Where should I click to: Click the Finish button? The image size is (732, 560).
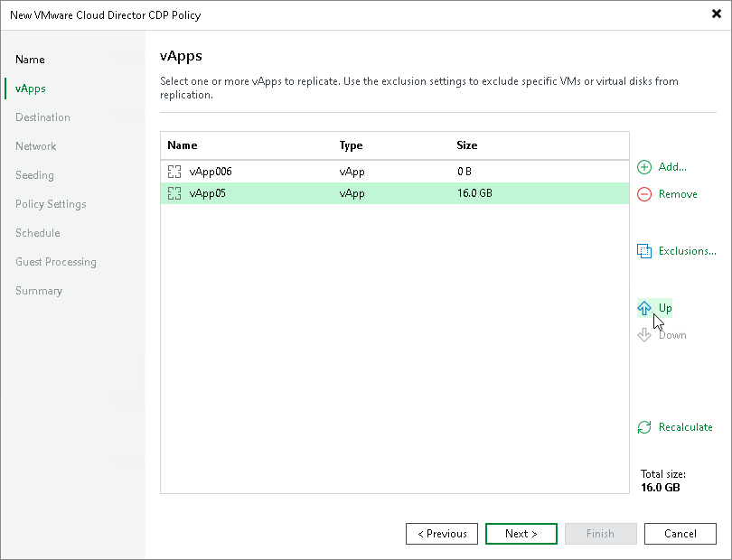600,534
